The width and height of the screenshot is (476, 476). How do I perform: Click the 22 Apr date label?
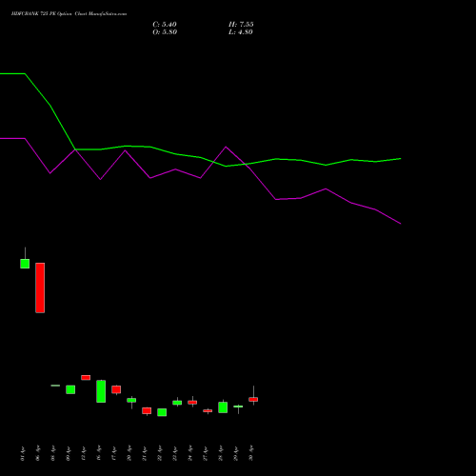click(159, 453)
